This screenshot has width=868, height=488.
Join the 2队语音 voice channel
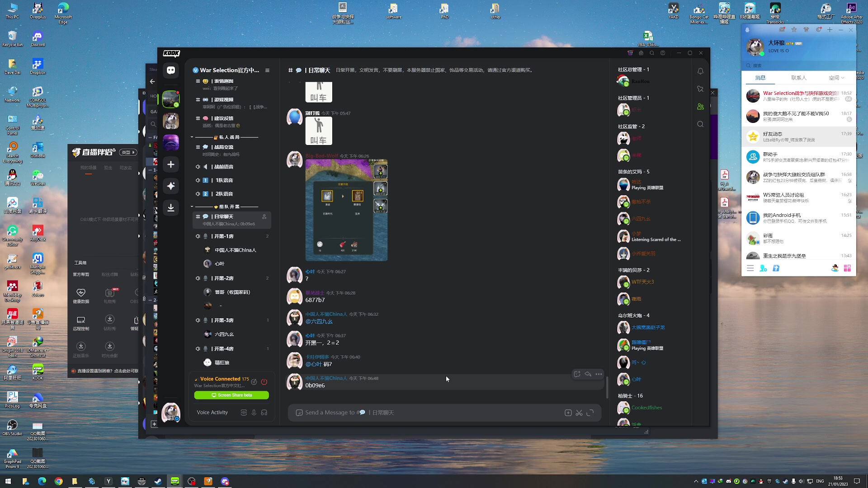[x=232, y=194]
